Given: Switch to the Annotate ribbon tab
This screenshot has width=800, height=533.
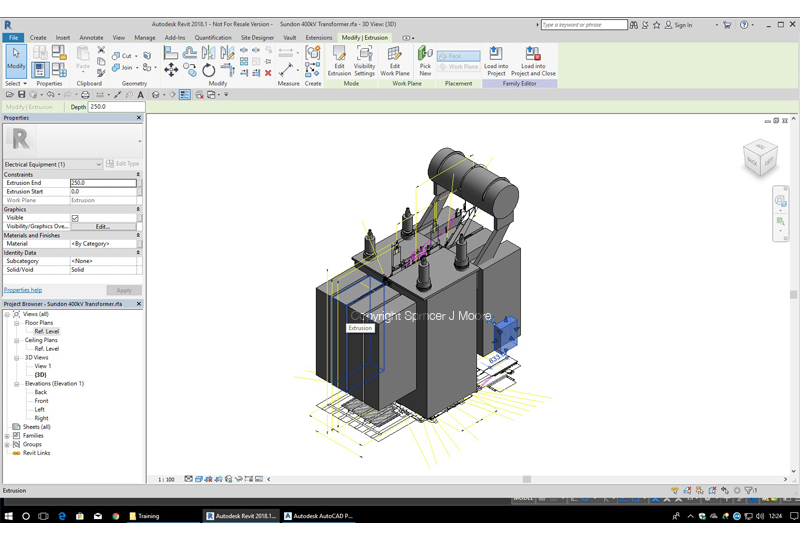Looking at the screenshot, I should tap(91, 37).
